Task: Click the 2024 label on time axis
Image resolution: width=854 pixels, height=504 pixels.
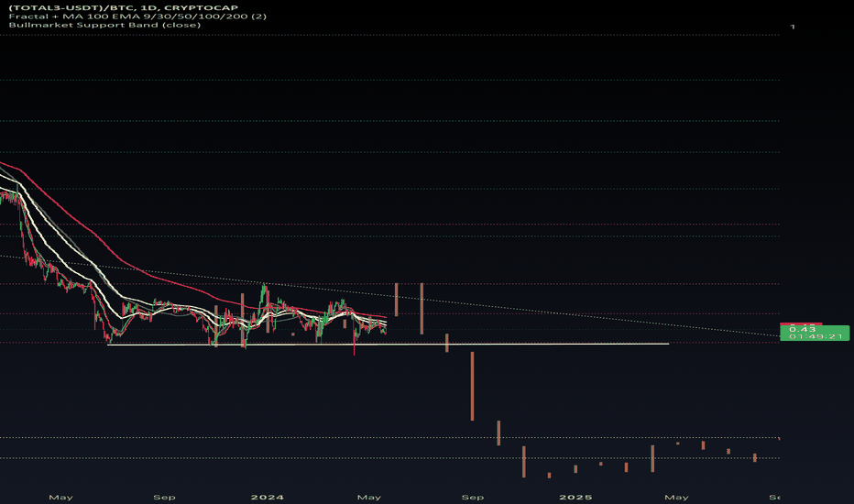Action: tap(267, 497)
